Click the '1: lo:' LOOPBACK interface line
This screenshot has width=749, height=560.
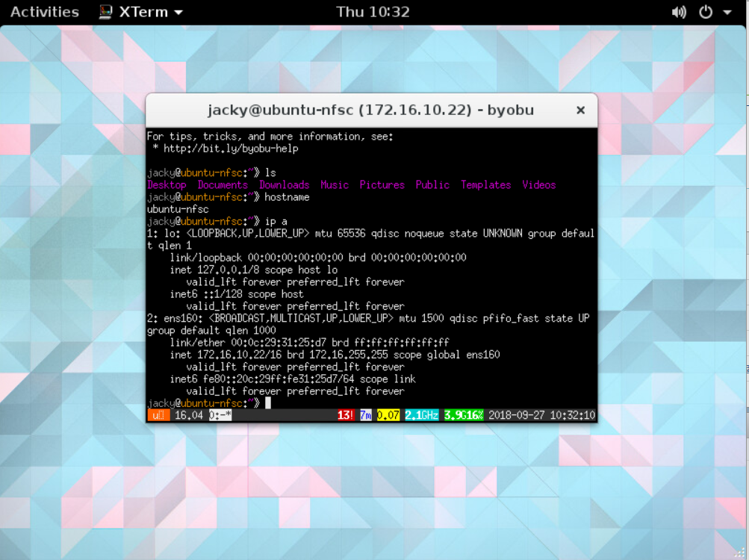coord(370,234)
